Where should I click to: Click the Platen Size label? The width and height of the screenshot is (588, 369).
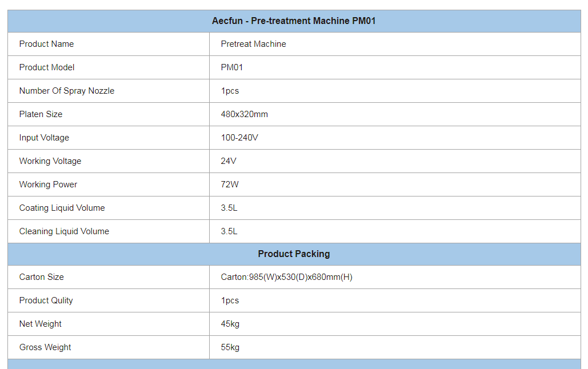pos(41,114)
